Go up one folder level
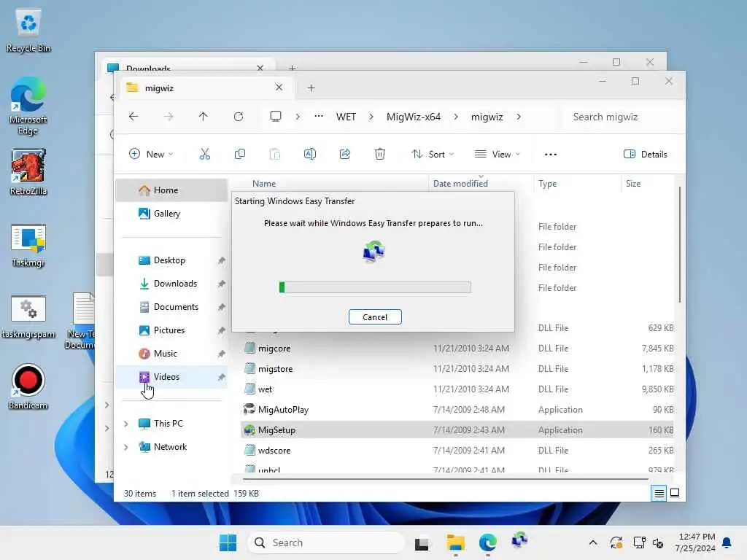This screenshot has height=560, width=747. (x=203, y=117)
